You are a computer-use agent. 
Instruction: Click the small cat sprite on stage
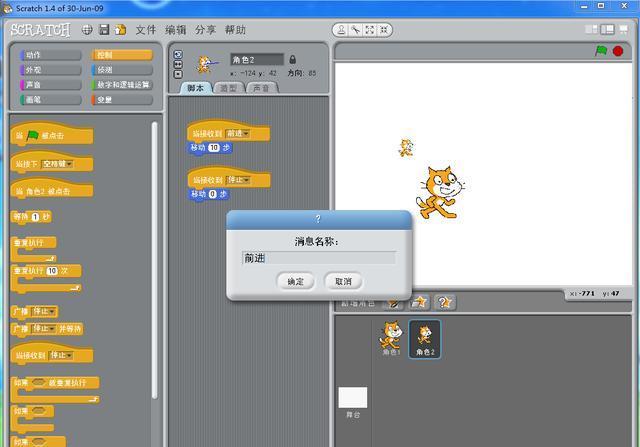[x=406, y=148]
